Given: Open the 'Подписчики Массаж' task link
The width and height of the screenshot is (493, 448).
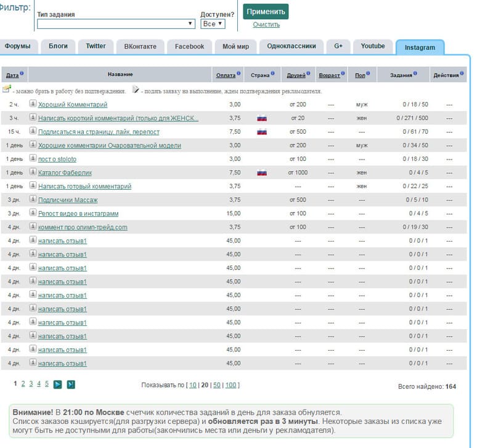Looking at the screenshot, I should tap(68, 200).
